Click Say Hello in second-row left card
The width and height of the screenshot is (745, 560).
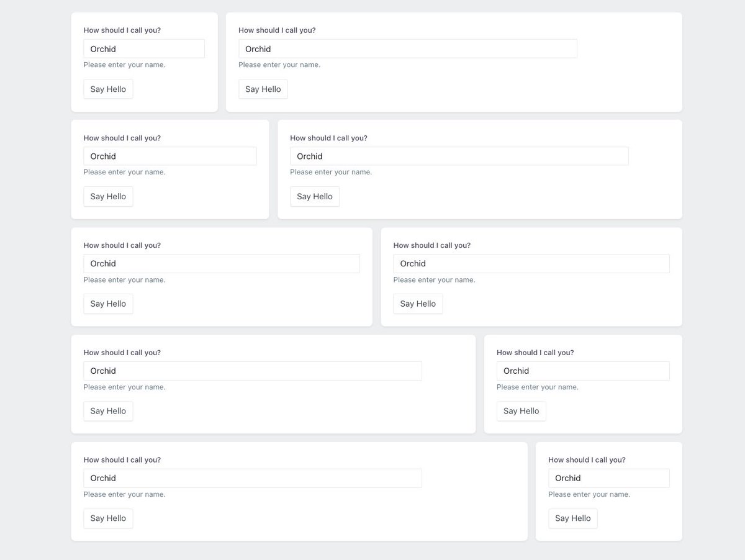[x=108, y=196]
